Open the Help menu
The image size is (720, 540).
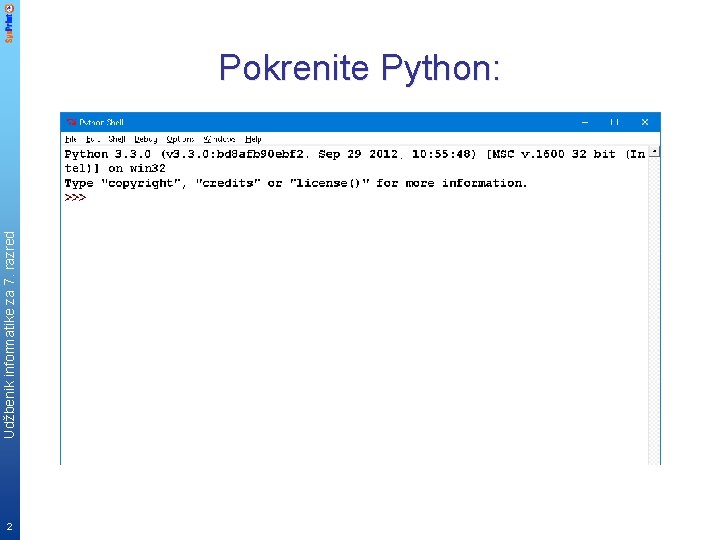click(253, 139)
